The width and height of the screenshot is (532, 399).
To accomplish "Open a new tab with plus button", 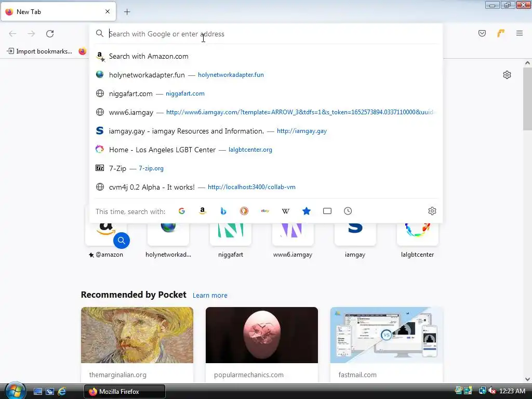I will click(x=127, y=12).
